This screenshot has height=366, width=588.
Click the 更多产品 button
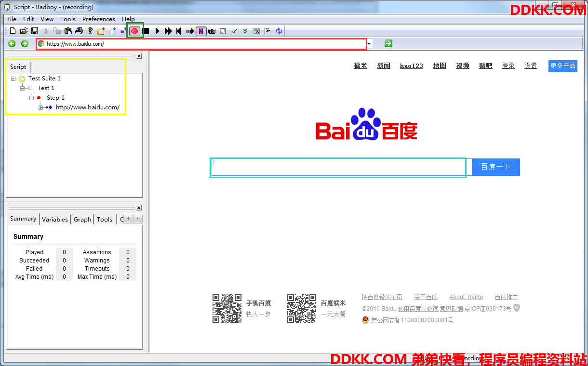coord(563,66)
